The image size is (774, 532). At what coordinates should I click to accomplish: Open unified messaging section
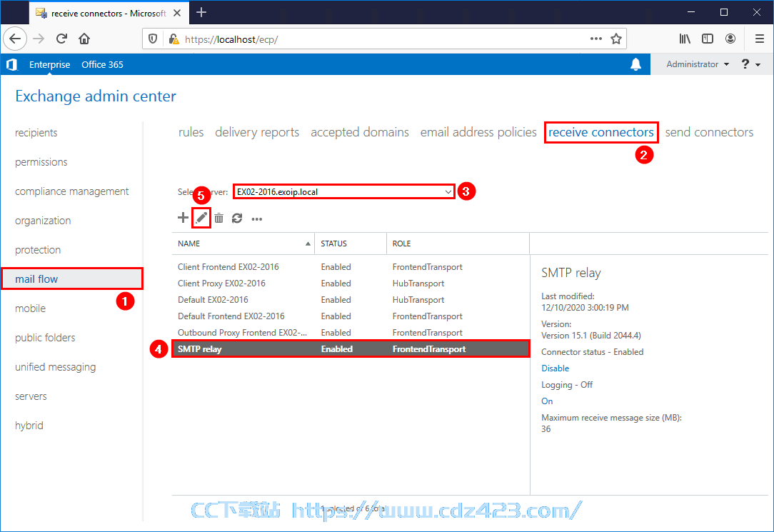pos(55,367)
